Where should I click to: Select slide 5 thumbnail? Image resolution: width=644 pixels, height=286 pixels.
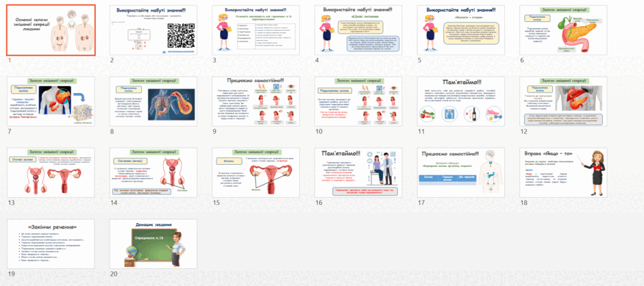[x=461, y=30]
